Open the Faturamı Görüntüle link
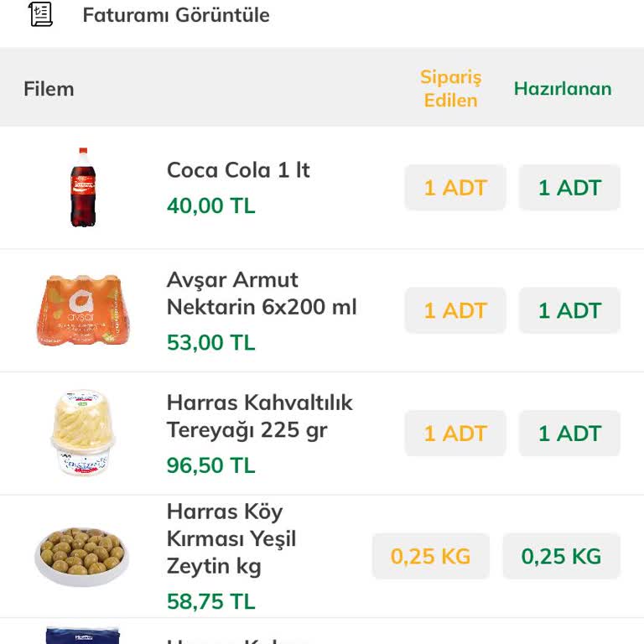The height and width of the screenshot is (644, 644). [176, 15]
